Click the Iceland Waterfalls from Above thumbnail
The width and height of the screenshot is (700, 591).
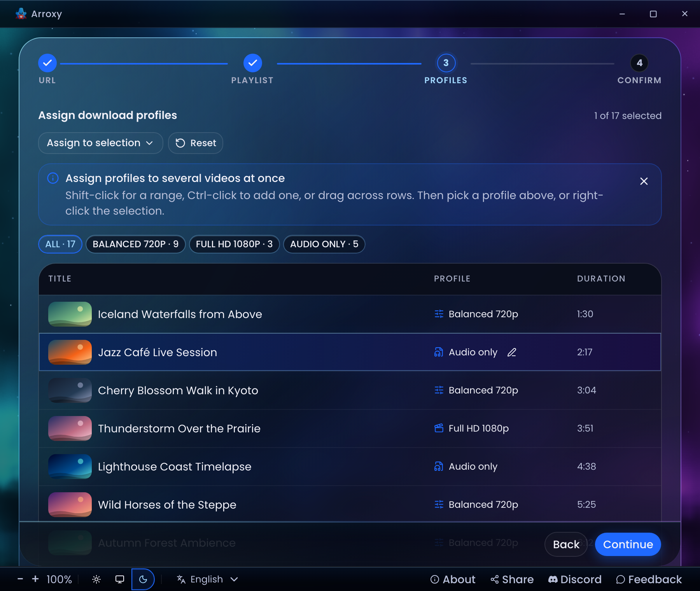tap(70, 314)
